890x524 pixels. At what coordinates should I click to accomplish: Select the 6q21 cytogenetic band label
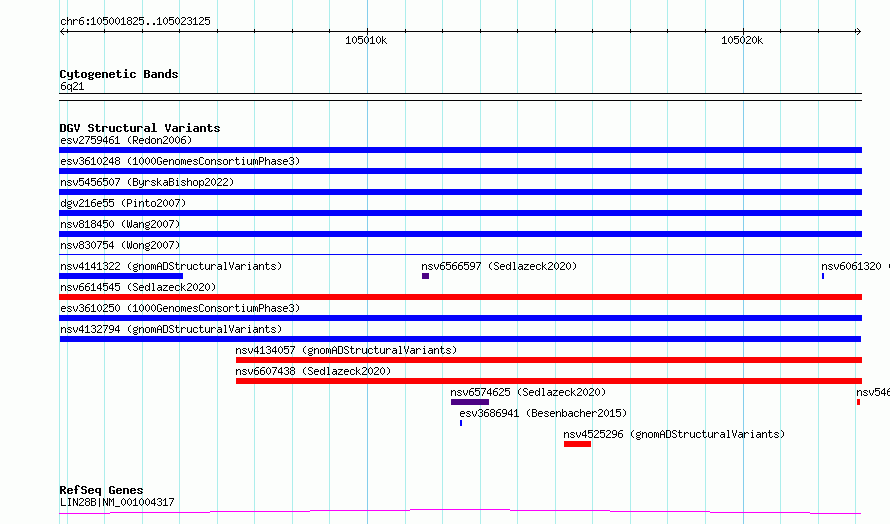coord(72,86)
